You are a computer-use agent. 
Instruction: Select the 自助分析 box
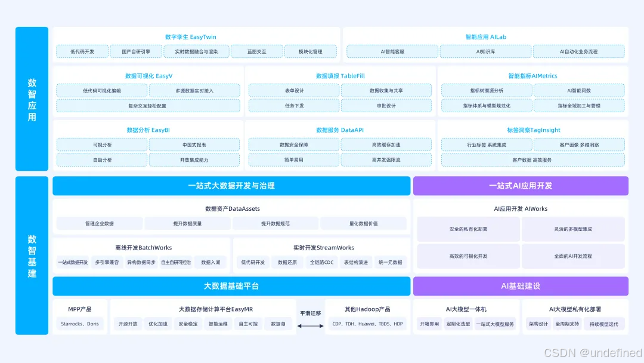click(x=102, y=160)
